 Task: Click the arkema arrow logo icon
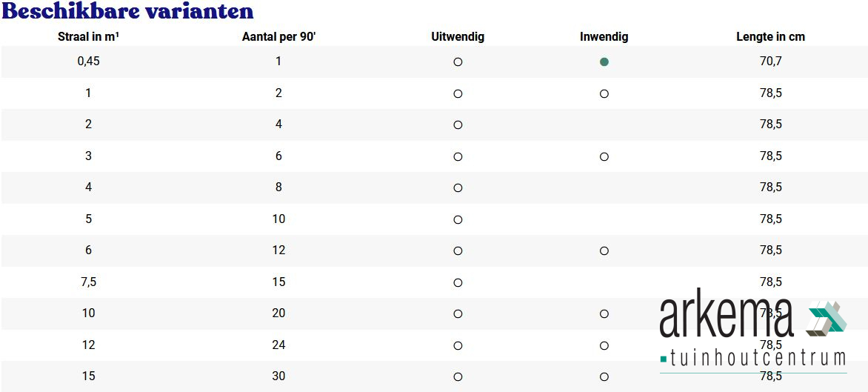[x=825, y=319]
